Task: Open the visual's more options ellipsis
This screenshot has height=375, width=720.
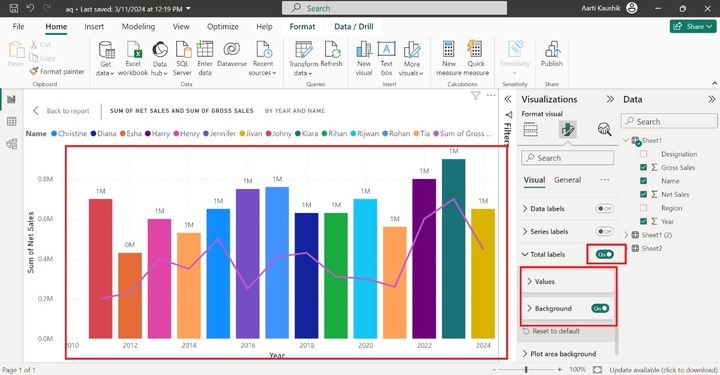Action: (x=491, y=95)
